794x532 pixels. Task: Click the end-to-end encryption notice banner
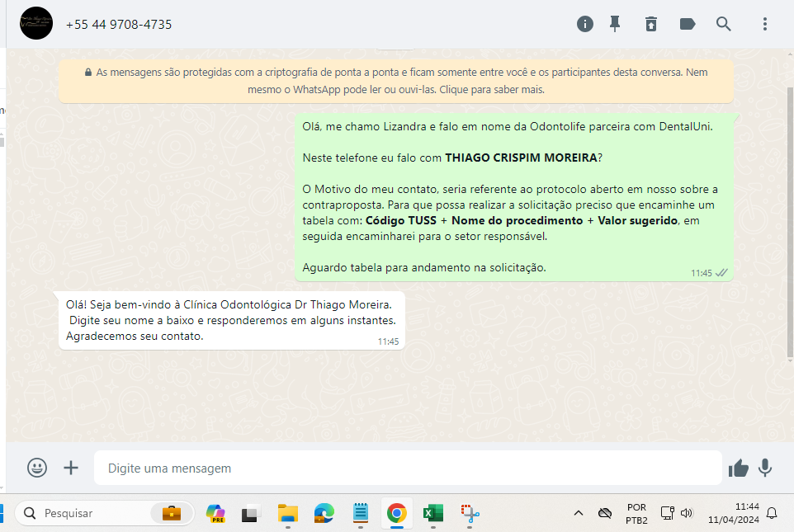(396, 81)
